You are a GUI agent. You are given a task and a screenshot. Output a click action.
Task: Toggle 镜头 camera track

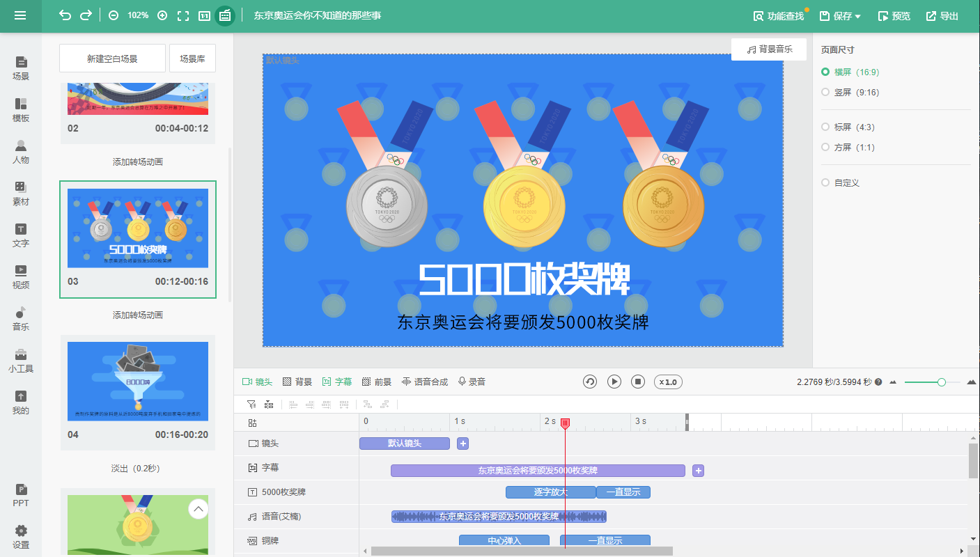pyautogui.click(x=257, y=382)
